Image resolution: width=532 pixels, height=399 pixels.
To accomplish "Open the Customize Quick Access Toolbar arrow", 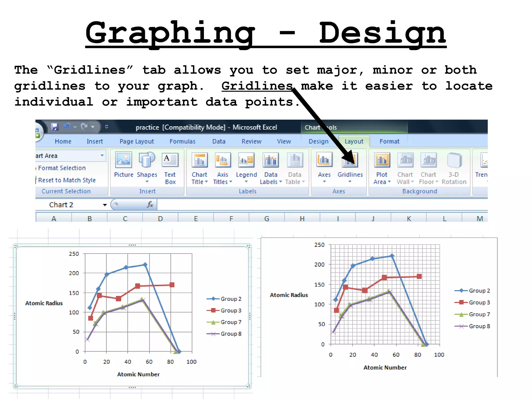I will tap(107, 127).
